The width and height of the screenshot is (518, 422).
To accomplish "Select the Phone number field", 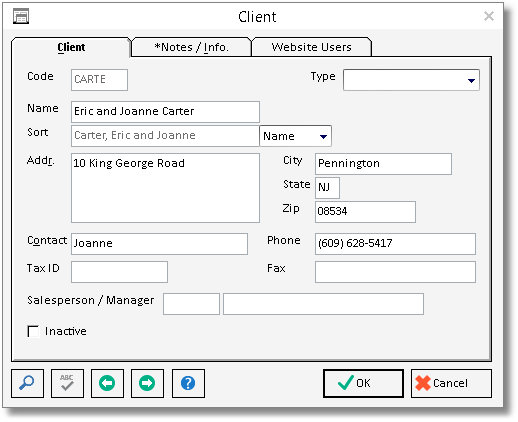I will click(395, 244).
